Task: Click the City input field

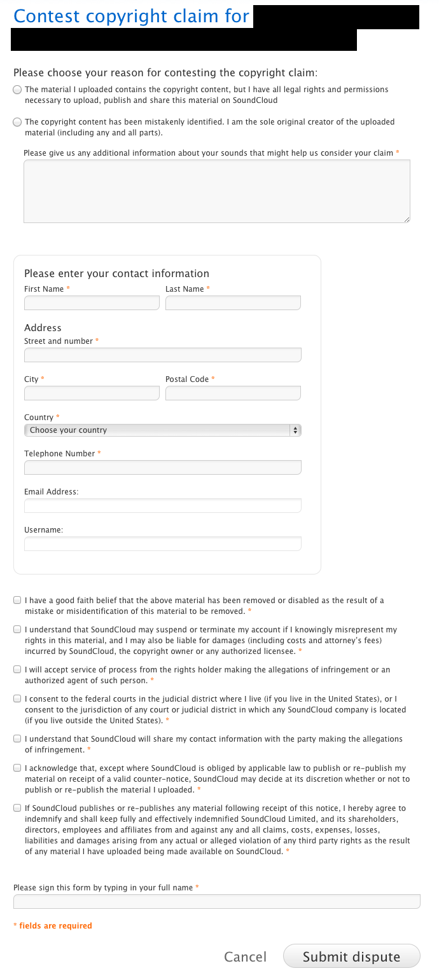Action: (92, 393)
